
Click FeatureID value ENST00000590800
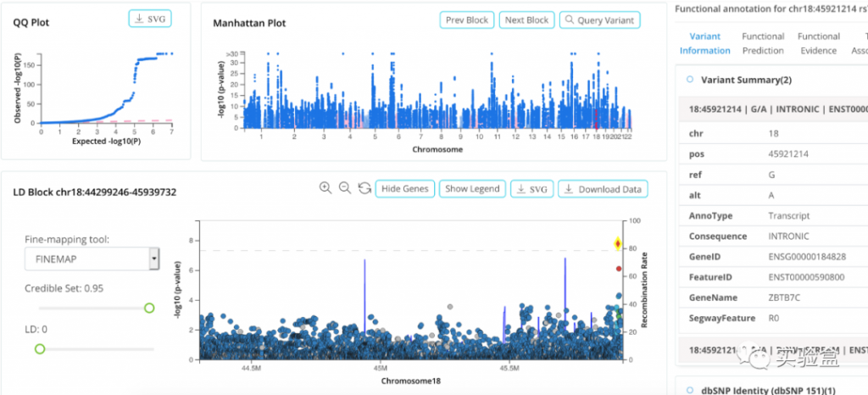tap(807, 277)
